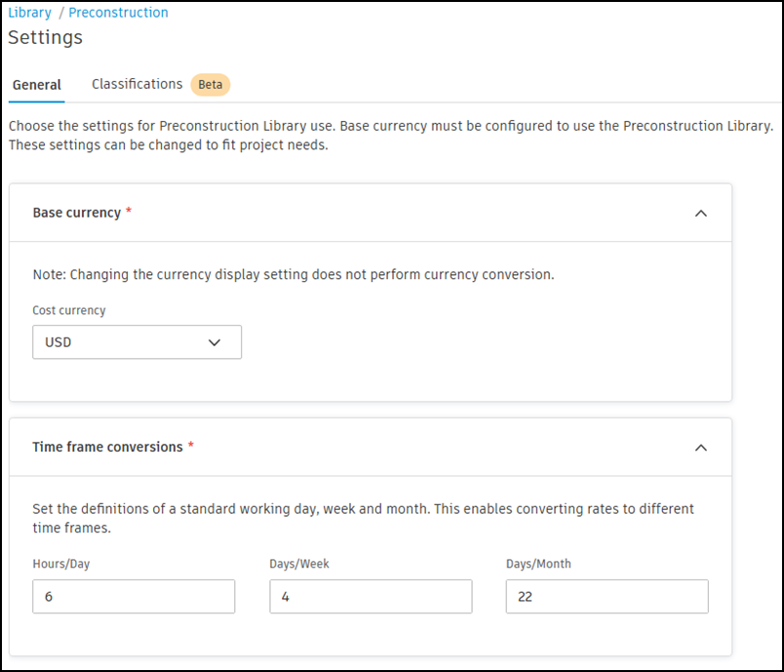Click the currency conversion note text
784x672 pixels.
pyautogui.click(x=293, y=275)
